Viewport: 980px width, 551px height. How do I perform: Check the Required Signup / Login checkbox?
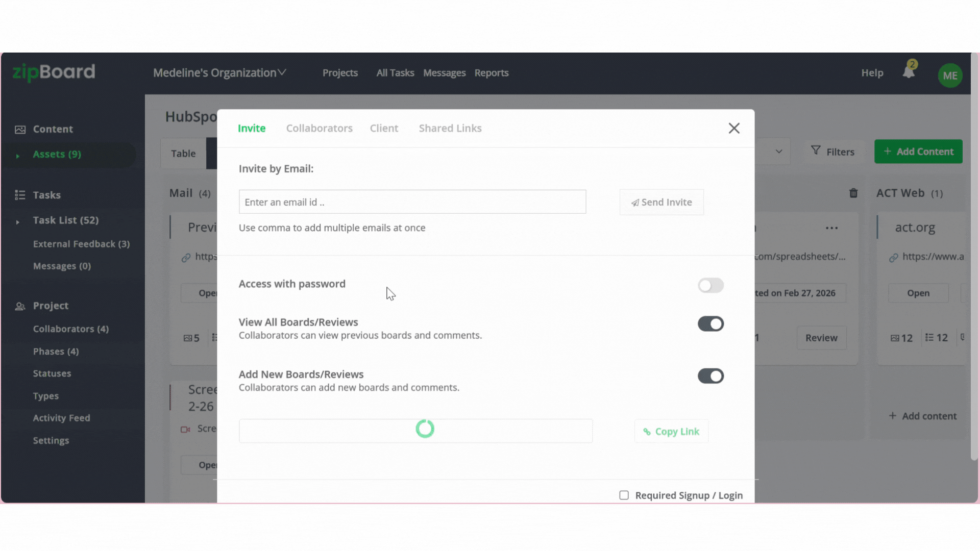624,495
